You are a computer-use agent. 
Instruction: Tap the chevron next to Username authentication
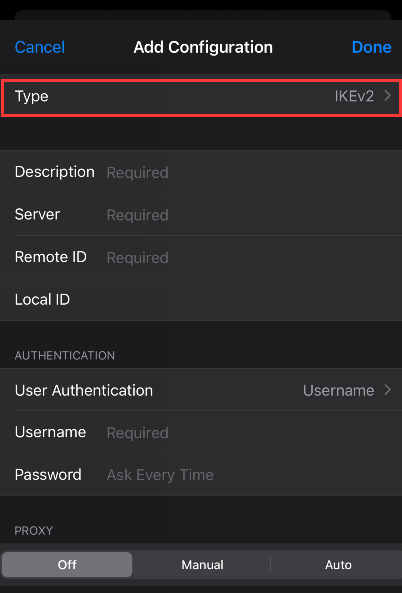(387, 390)
